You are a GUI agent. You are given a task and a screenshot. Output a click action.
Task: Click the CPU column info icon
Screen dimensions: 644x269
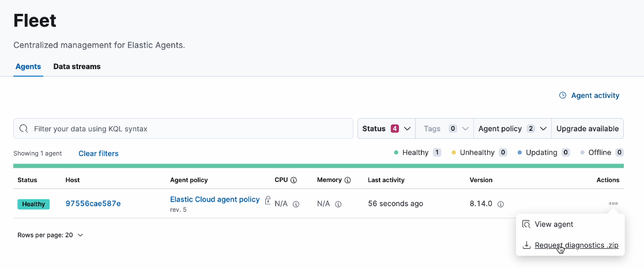(x=293, y=180)
